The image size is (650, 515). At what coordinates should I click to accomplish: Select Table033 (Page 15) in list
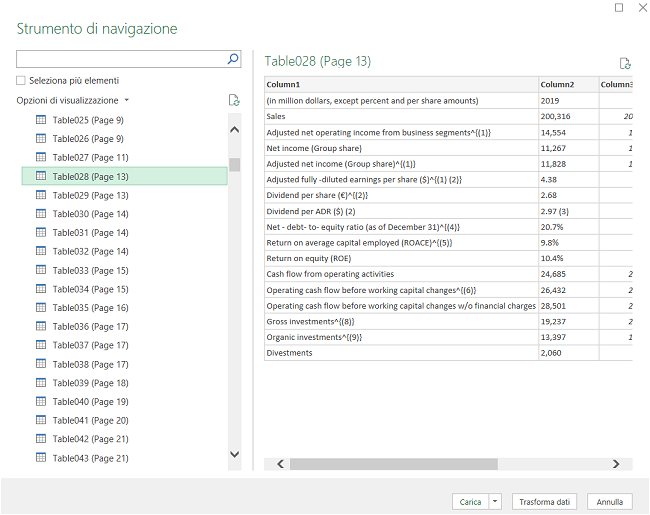point(89,270)
